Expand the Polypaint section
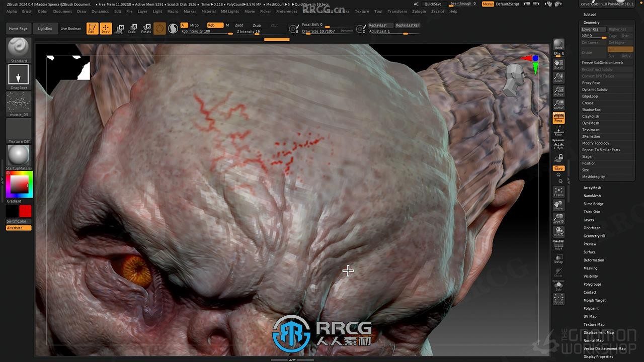 pos(591,309)
